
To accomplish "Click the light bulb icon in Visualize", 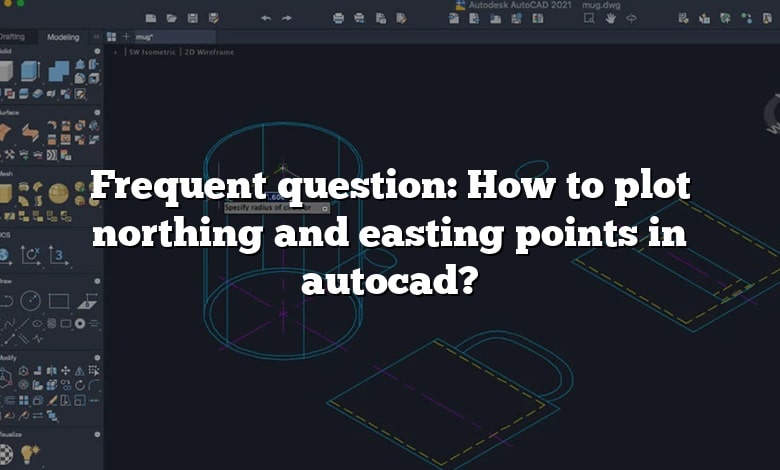I will (x=30, y=454).
